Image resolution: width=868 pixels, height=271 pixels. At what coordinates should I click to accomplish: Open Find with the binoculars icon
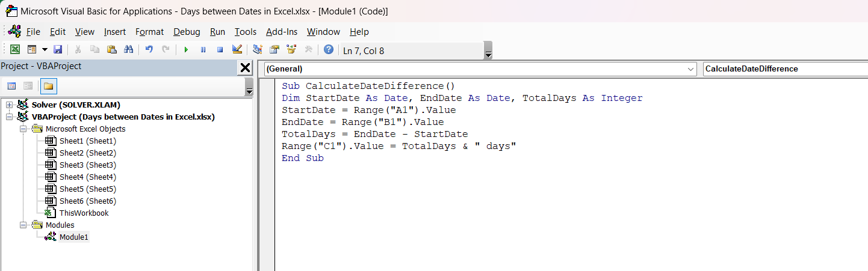[128, 50]
